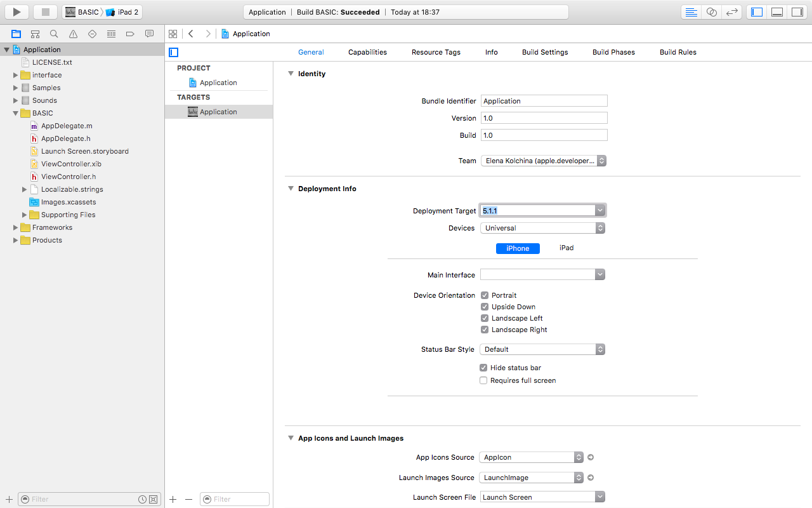Image resolution: width=812 pixels, height=508 pixels.
Task: Show the debug area
Action: click(x=776, y=12)
